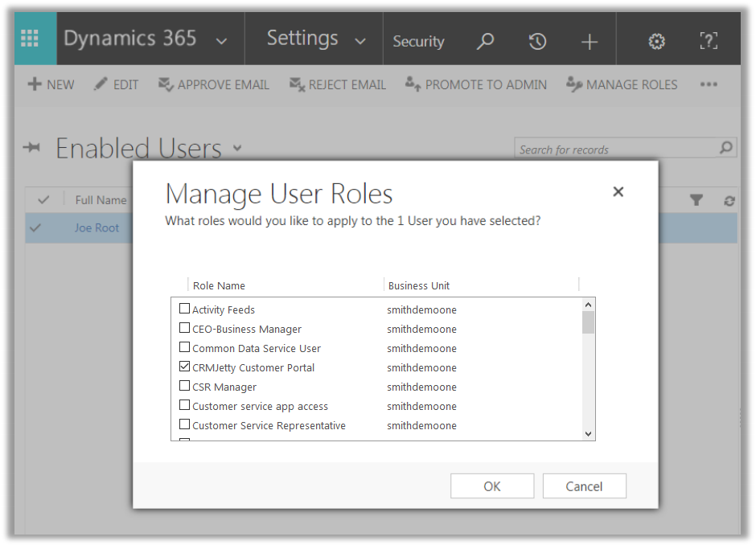This screenshot has width=756, height=545.
Task: Click the roles list scrollbar thumb
Action: [588, 322]
